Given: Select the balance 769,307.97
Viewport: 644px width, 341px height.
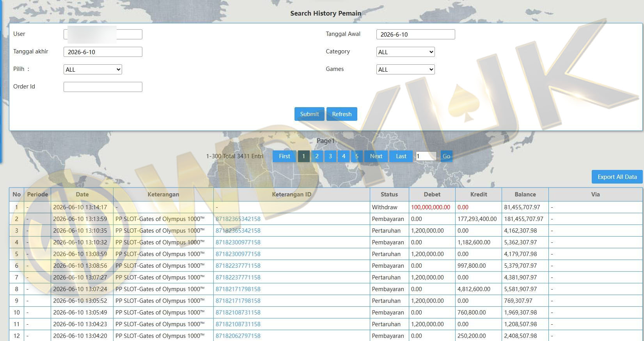Looking at the screenshot, I should click(518, 301).
